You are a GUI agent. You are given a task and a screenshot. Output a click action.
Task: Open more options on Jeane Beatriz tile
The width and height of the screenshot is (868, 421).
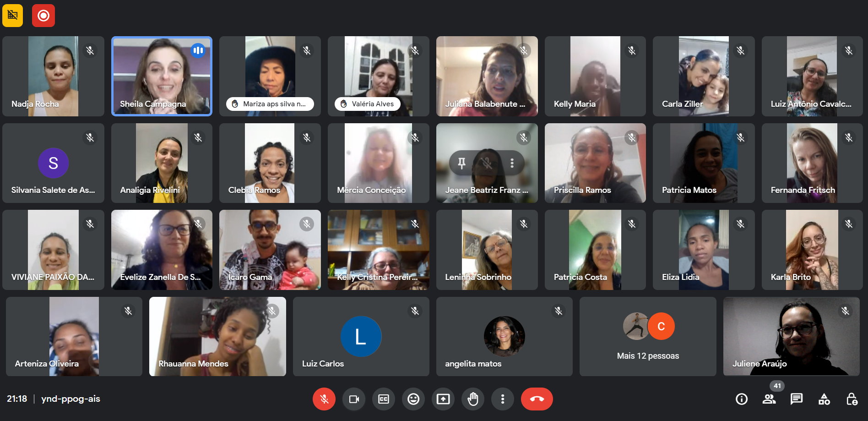point(512,163)
